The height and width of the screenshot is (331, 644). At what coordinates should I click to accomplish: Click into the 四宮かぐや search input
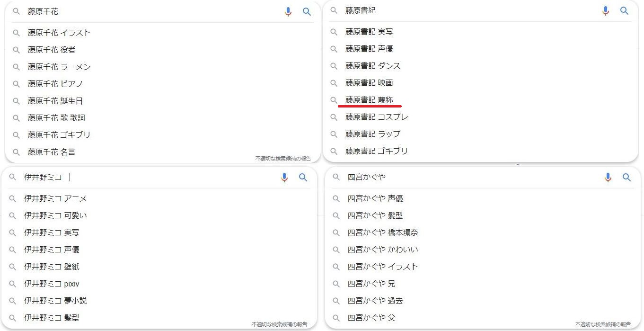click(473, 178)
